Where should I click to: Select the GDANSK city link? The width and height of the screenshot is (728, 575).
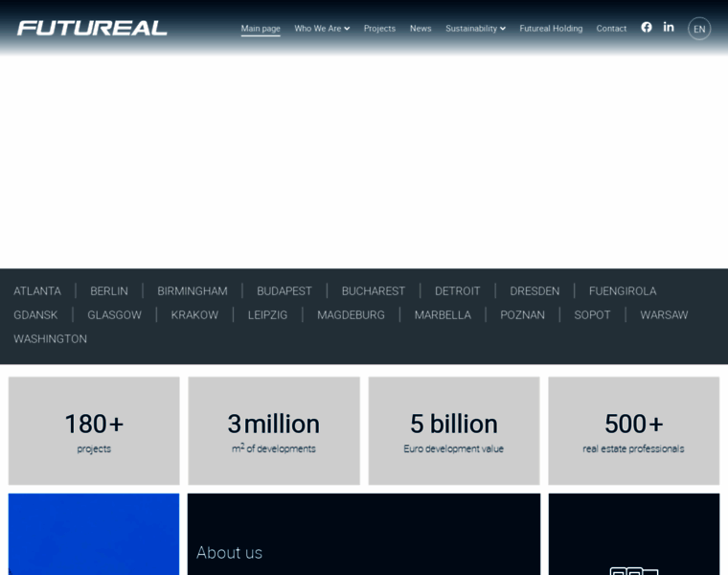[35, 315]
